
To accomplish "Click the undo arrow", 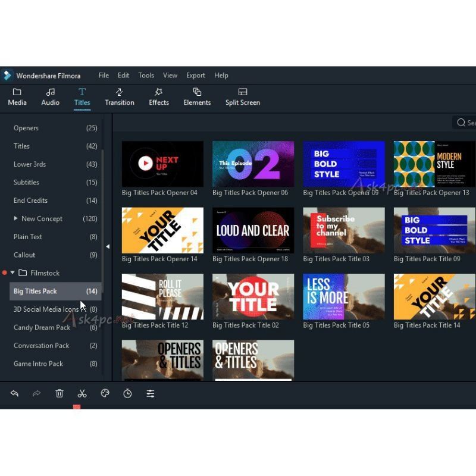I will (14, 393).
